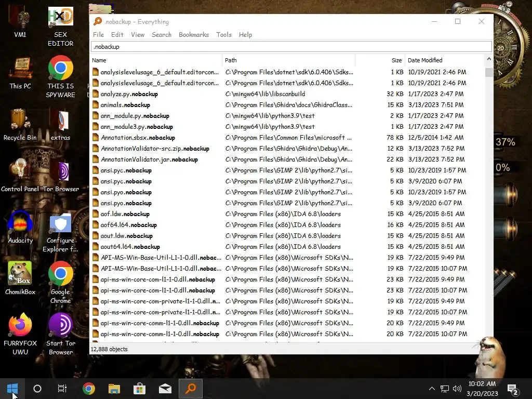Open File Explorer from taskbar

[x=114, y=389]
